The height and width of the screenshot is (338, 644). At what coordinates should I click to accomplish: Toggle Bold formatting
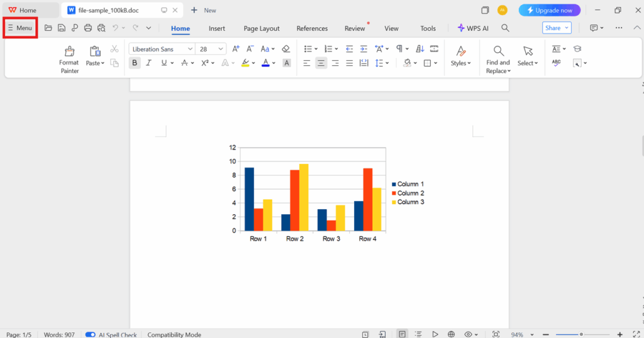point(135,63)
